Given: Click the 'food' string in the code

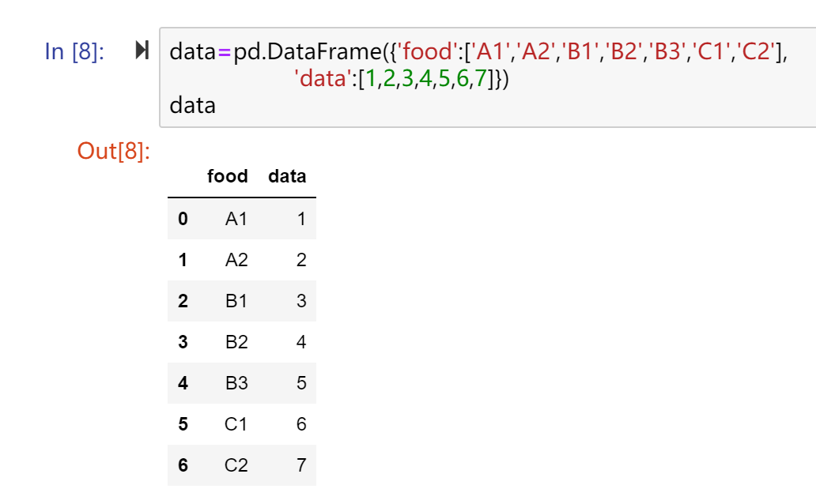Looking at the screenshot, I should coord(427,51).
